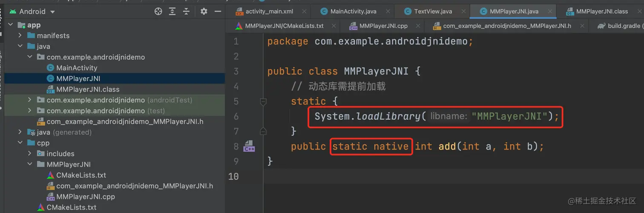This screenshot has width=644, height=213.
Task: Click the Chinese comment on line 4
Action: [x=338, y=86]
